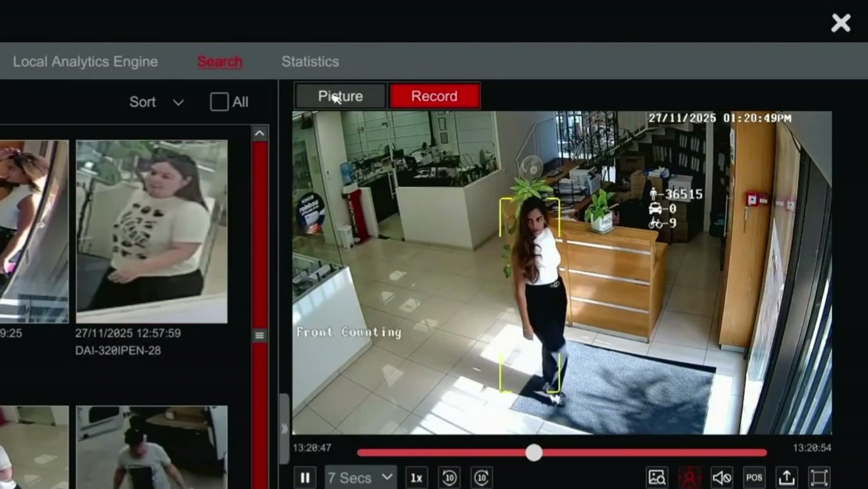Viewport: 868px width, 489px height.
Task: Toggle the red person detection overlay icon
Action: 689,477
